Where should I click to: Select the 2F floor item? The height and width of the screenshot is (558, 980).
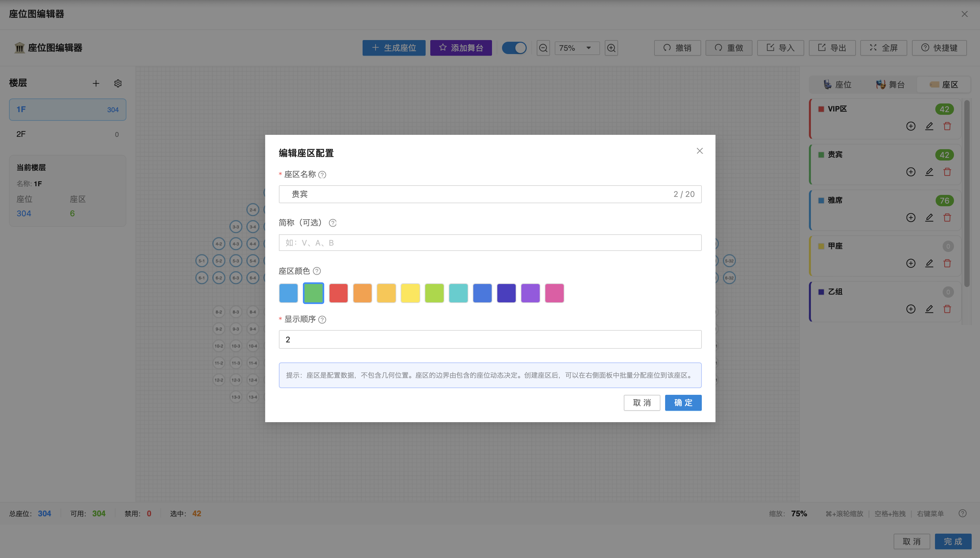point(67,134)
